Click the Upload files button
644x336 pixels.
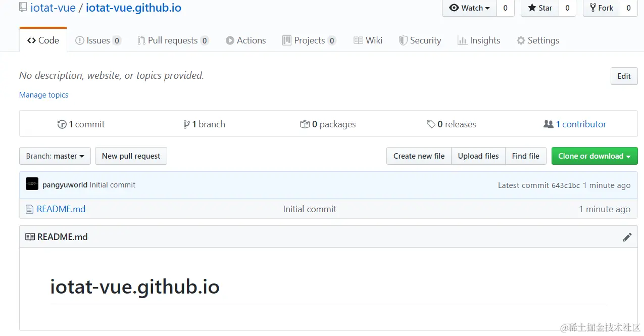click(x=478, y=156)
